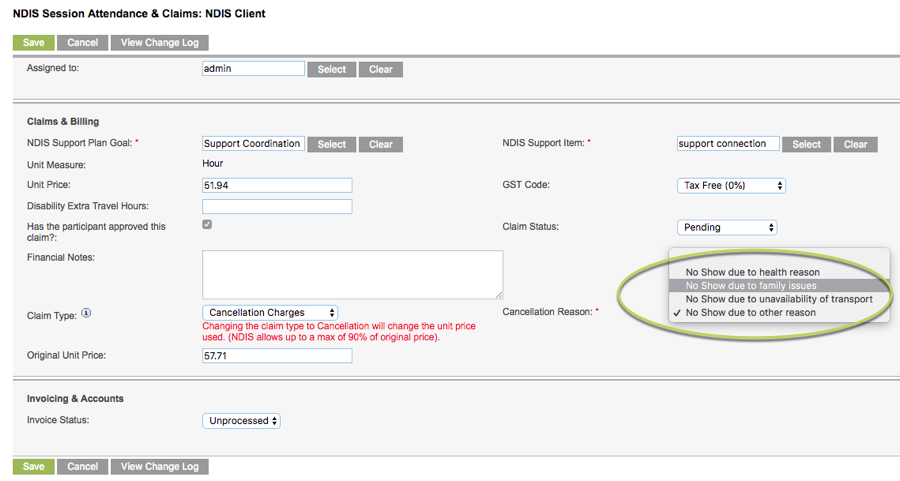The width and height of the screenshot is (900, 481).
Task: Click the Disability Extra Travel Hours field
Action: tap(277, 207)
